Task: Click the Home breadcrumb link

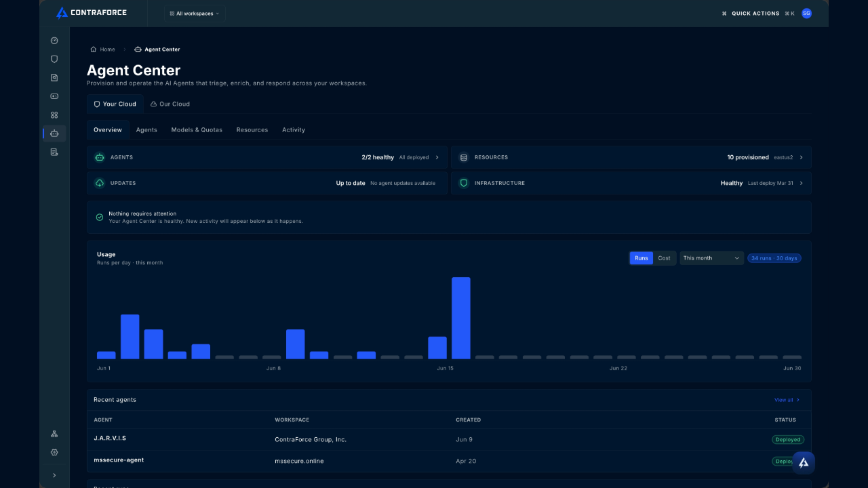Action: [108, 49]
